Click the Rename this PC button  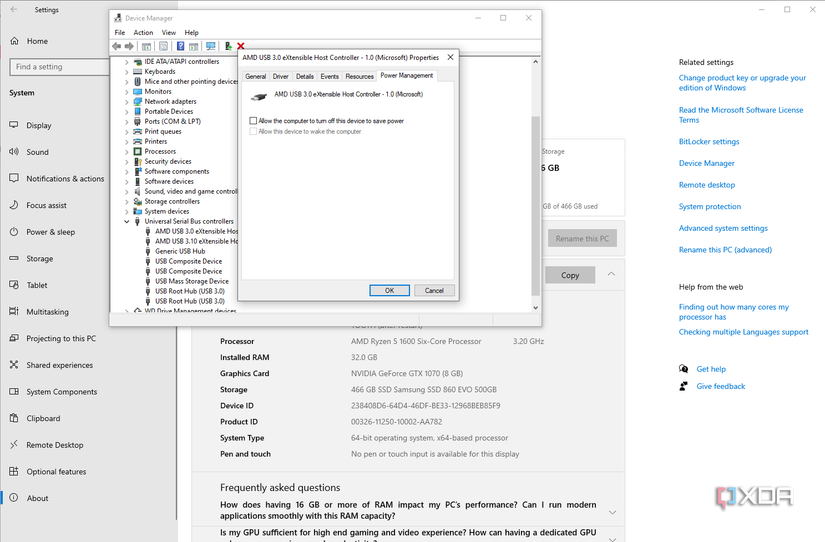[x=582, y=238]
